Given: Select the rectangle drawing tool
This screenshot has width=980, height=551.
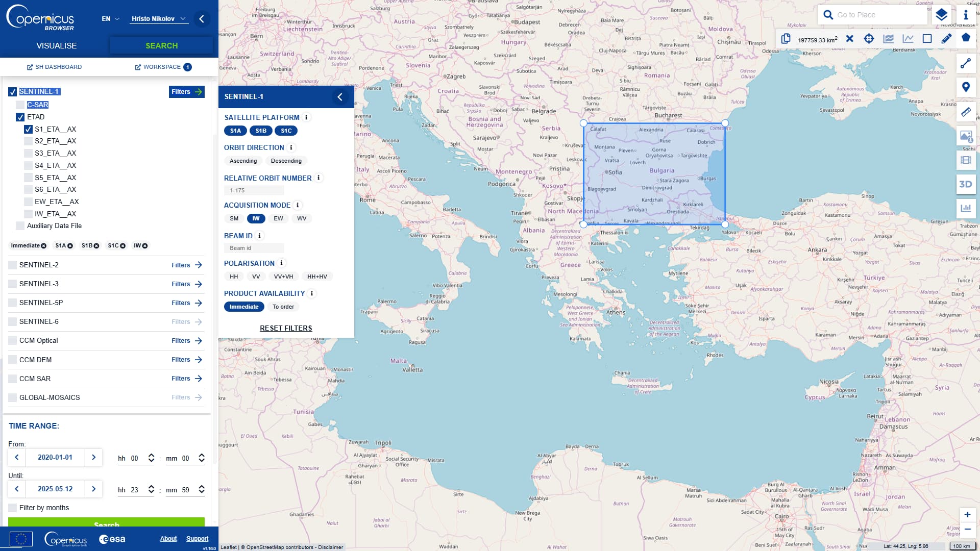Looking at the screenshot, I should click(x=927, y=39).
